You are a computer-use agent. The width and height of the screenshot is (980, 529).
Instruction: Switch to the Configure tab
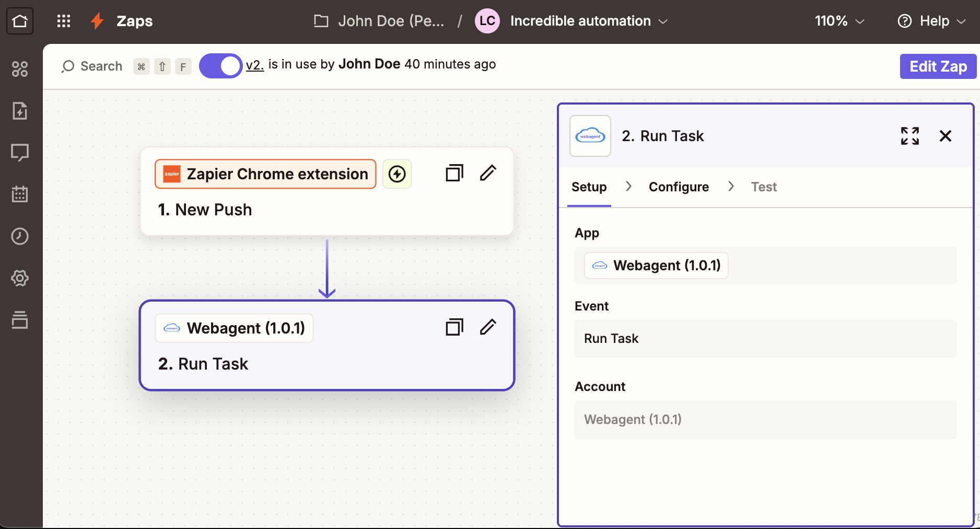679,187
